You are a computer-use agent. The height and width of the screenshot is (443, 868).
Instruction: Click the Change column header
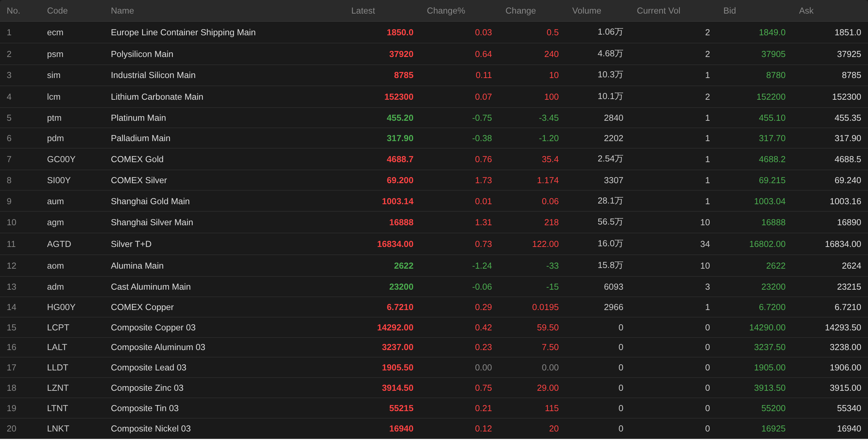pos(520,11)
